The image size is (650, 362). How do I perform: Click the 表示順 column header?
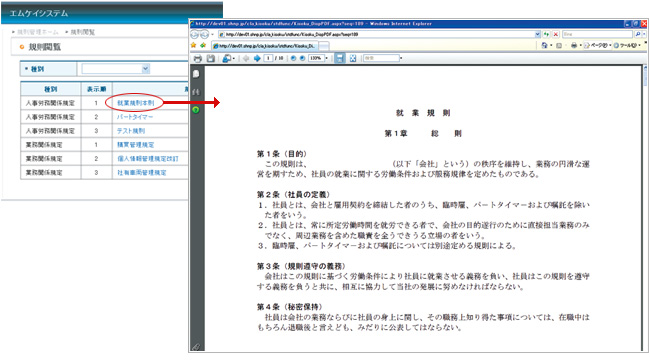(96, 89)
